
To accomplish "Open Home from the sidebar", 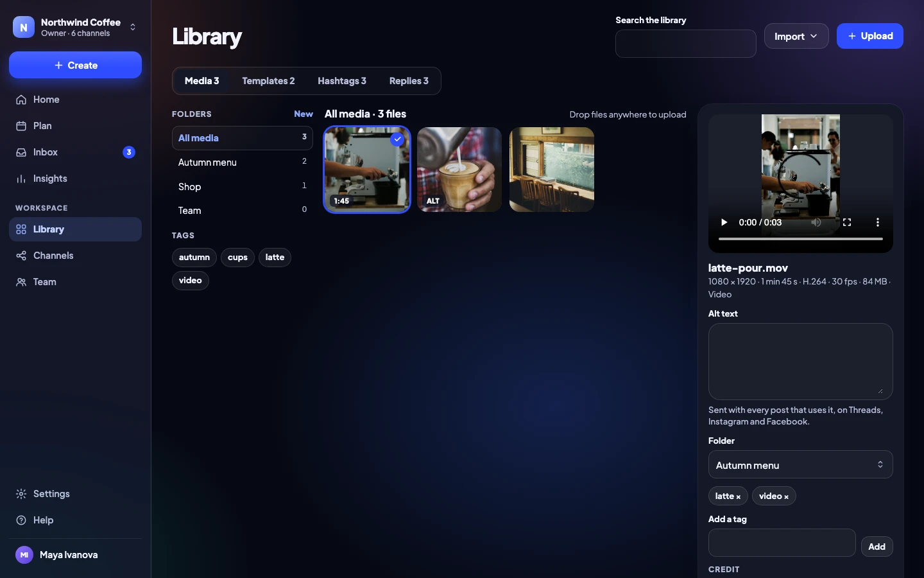I will click(75, 100).
